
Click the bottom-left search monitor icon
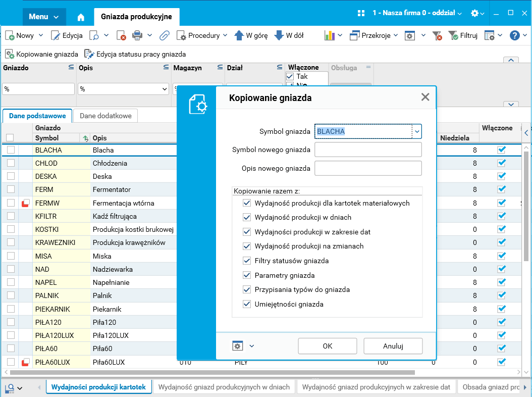point(10,388)
